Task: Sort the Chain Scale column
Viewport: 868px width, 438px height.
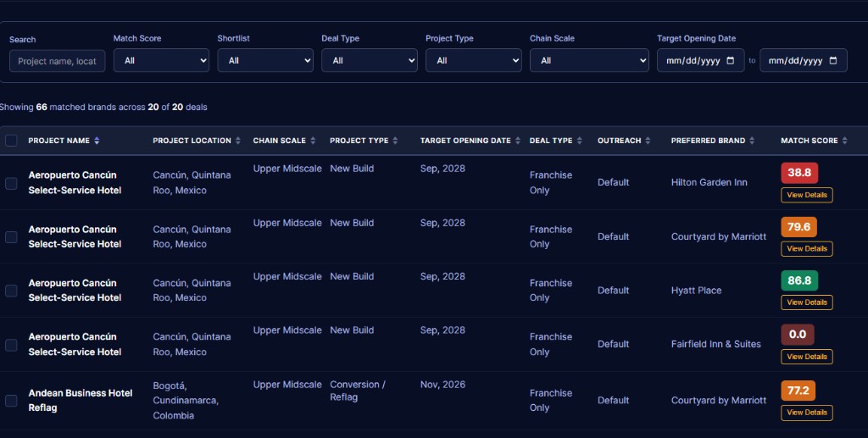Action: coord(313,141)
